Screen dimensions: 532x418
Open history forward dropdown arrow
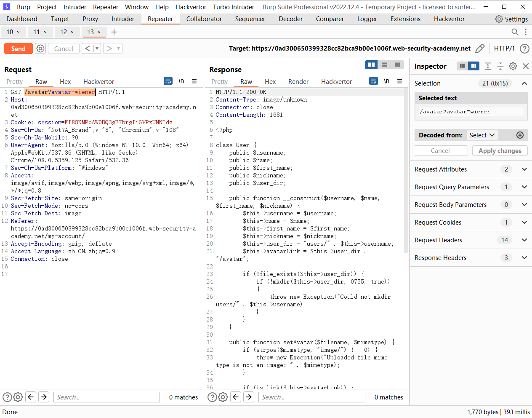(118, 48)
